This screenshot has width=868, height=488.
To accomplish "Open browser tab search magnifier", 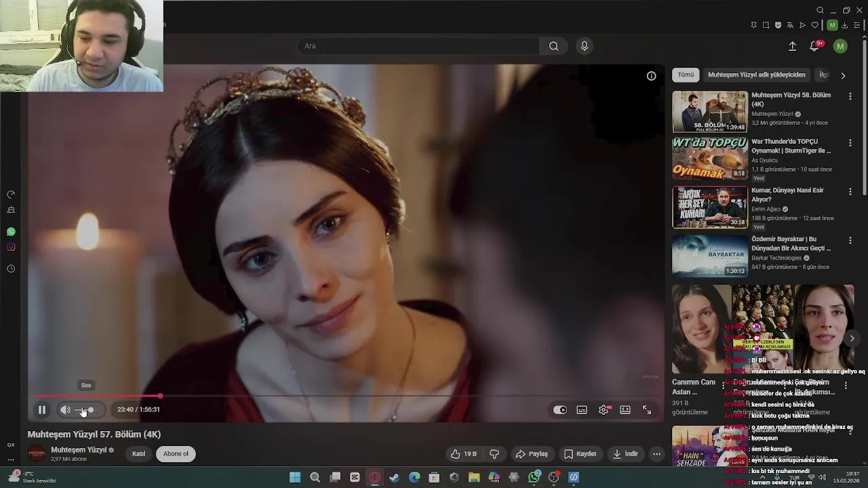I will pyautogui.click(x=820, y=10).
